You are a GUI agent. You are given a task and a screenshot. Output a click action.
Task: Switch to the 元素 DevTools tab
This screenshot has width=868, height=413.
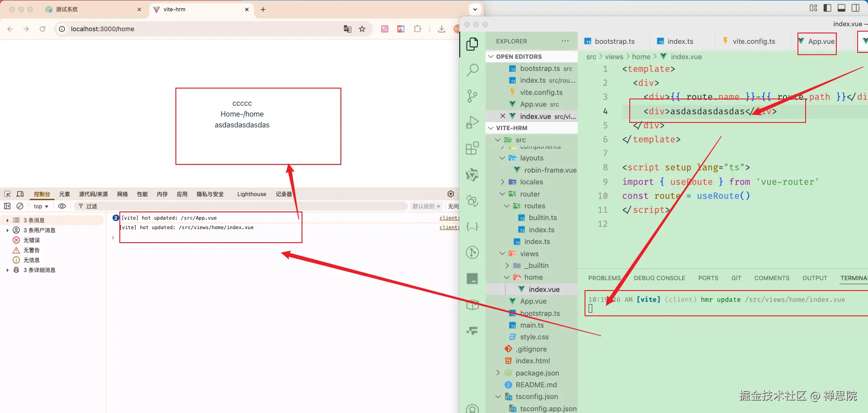tap(65, 194)
